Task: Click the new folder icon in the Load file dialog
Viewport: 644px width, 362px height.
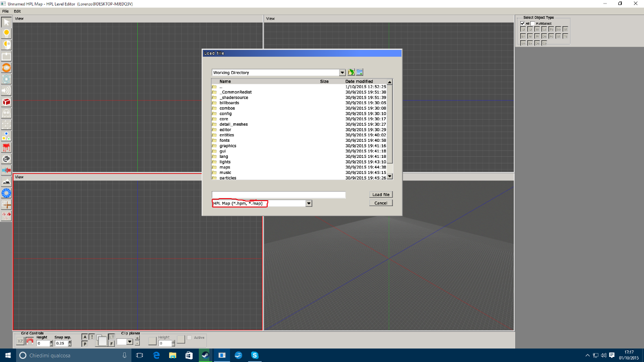Action: (360, 72)
